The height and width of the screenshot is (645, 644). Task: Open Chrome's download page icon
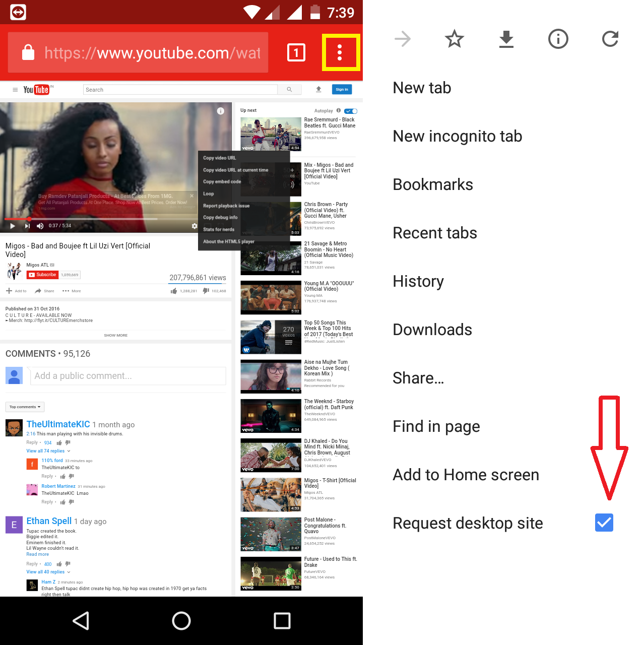click(506, 39)
